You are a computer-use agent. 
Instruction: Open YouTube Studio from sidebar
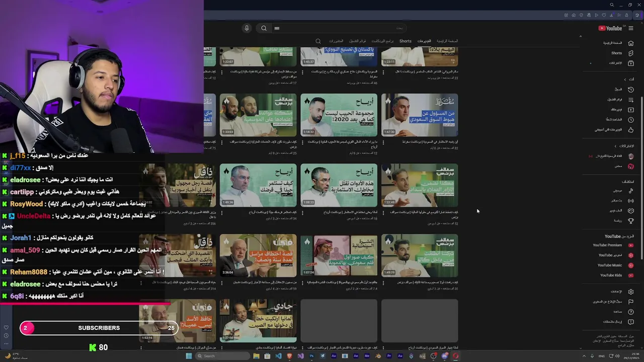click(616, 255)
